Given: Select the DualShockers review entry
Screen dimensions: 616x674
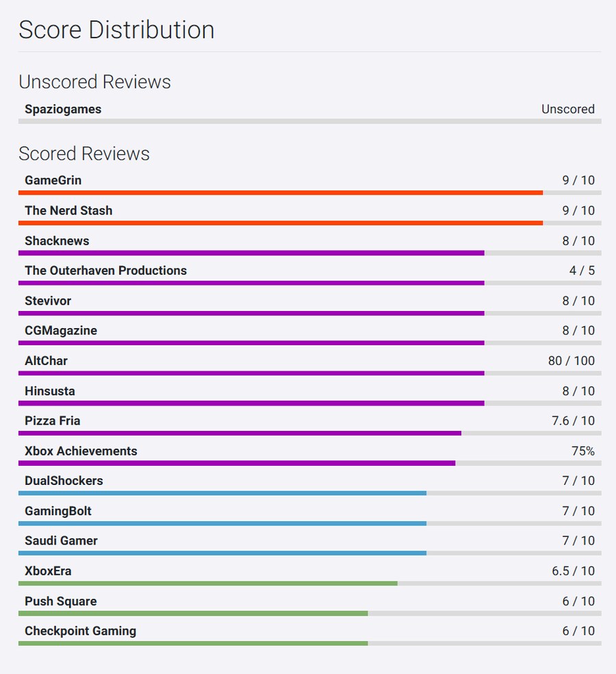Looking at the screenshot, I should pos(64,481).
